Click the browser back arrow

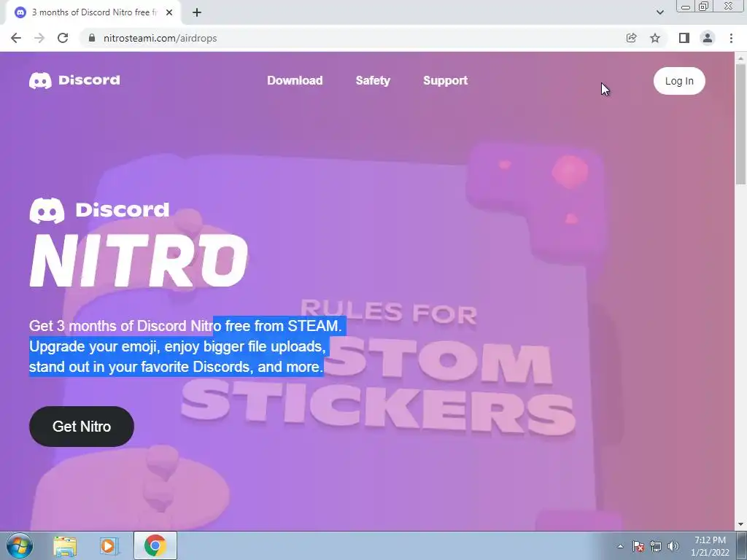(16, 38)
